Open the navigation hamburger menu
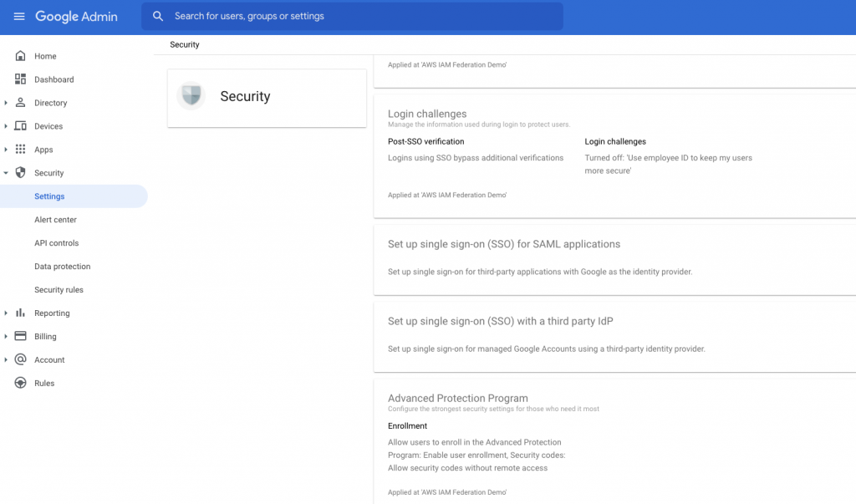This screenshot has height=504, width=856. [20, 16]
